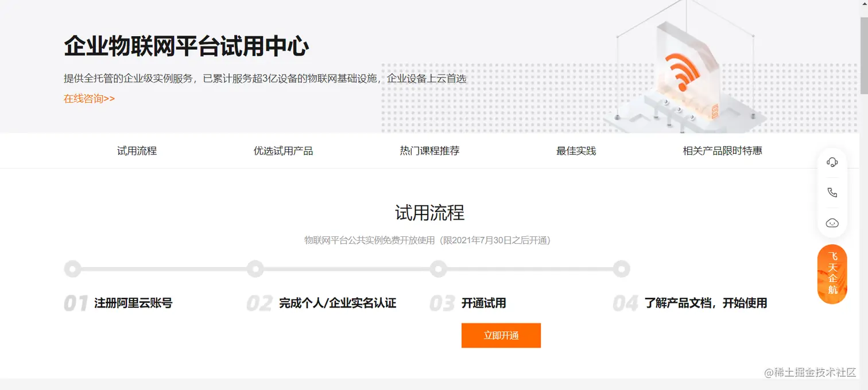The width and height of the screenshot is (868, 390).
Task: Go to the 最佳实践 tab
Action: [x=576, y=151]
